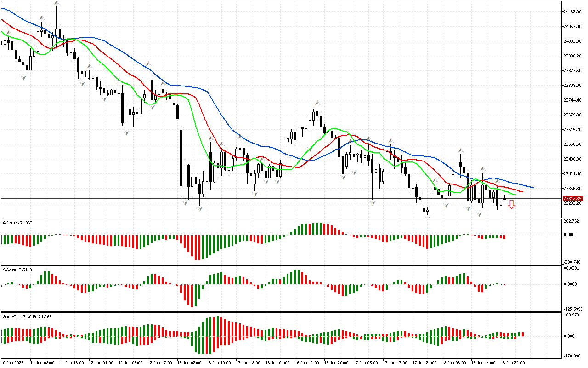The height and width of the screenshot is (368, 588).
Task: Select right end of green Alligator line
Action: click(x=515, y=195)
